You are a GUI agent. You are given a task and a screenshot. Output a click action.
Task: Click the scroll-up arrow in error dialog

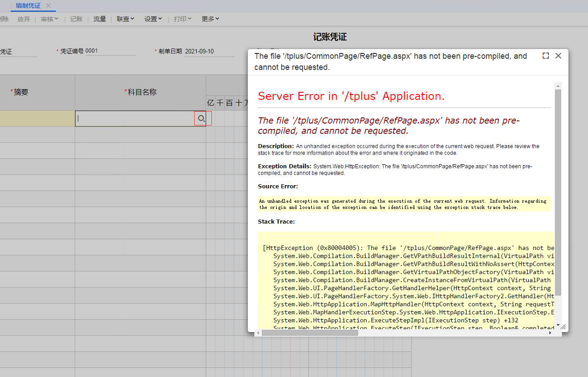(x=558, y=85)
